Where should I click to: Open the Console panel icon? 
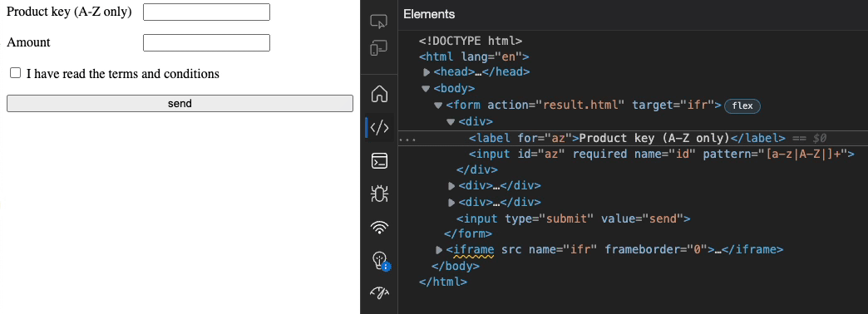379,161
